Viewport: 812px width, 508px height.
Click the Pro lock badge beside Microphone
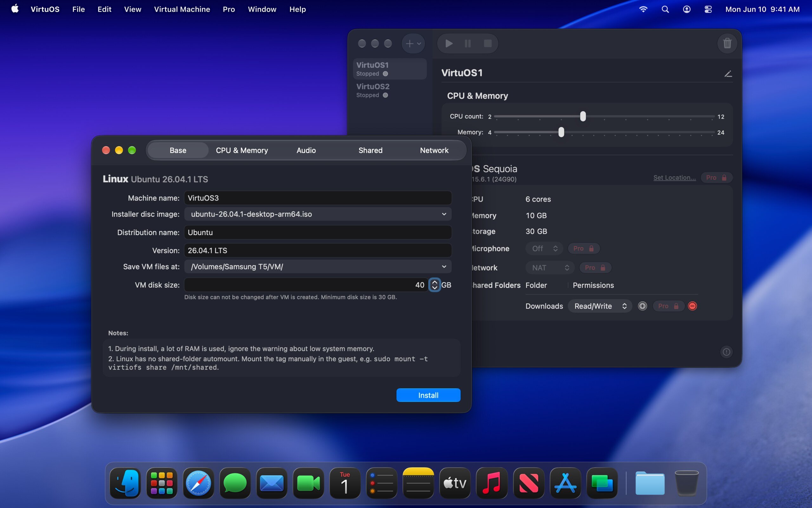point(584,249)
